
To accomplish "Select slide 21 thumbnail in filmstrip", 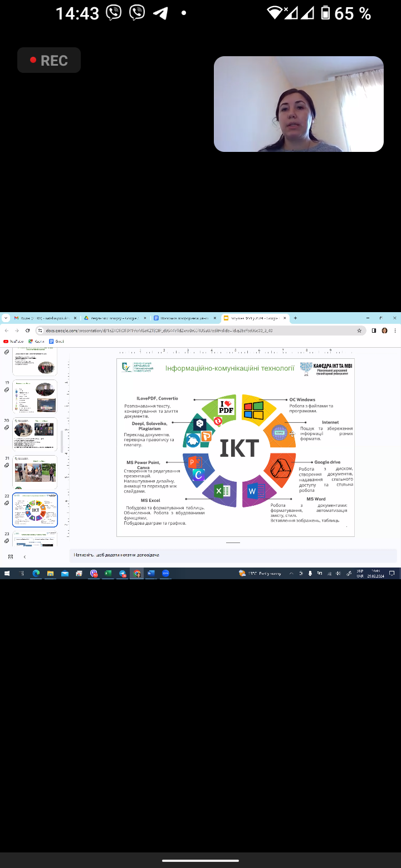I will [x=35, y=472].
